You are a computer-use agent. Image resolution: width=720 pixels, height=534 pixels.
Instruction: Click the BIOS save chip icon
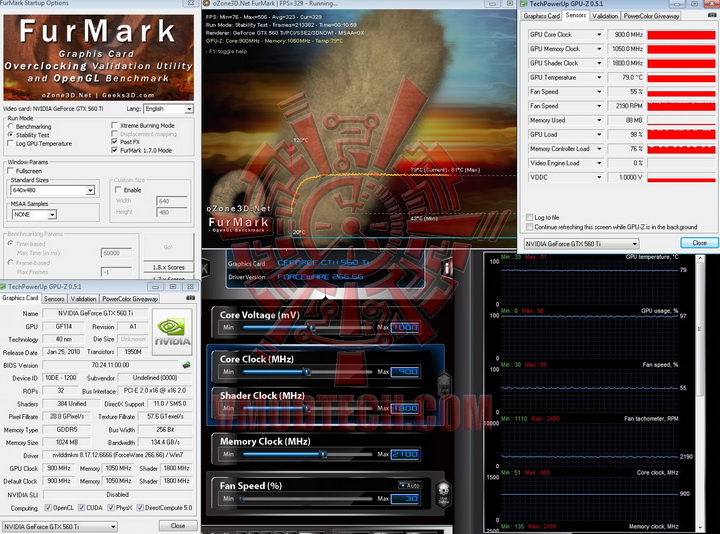pos(186,365)
